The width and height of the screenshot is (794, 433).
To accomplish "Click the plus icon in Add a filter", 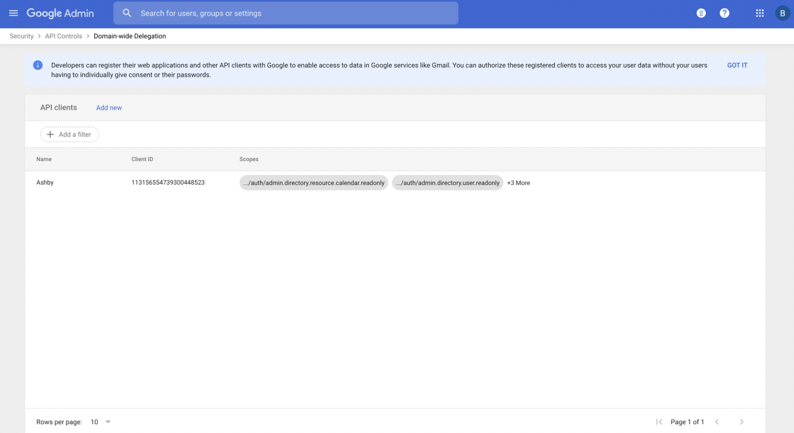I will click(x=50, y=134).
